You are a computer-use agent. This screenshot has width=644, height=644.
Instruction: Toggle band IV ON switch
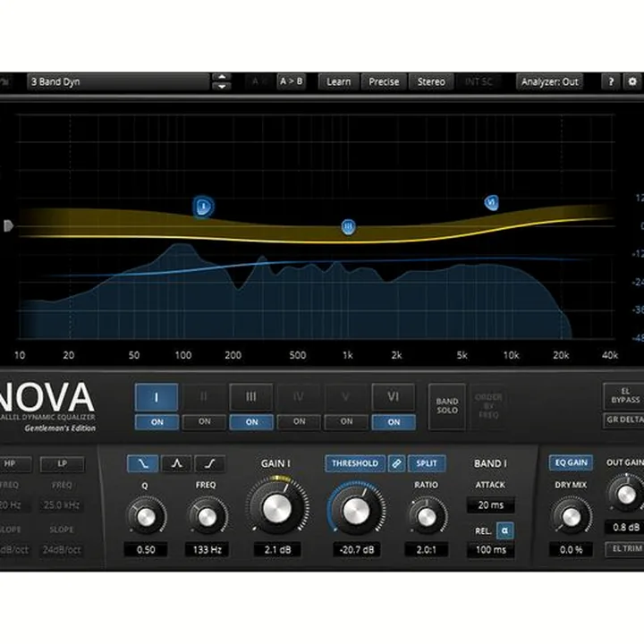(x=299, y=422)
